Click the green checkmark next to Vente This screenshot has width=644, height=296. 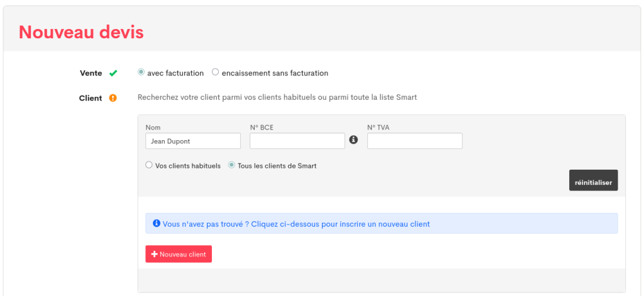click(113, 73)
